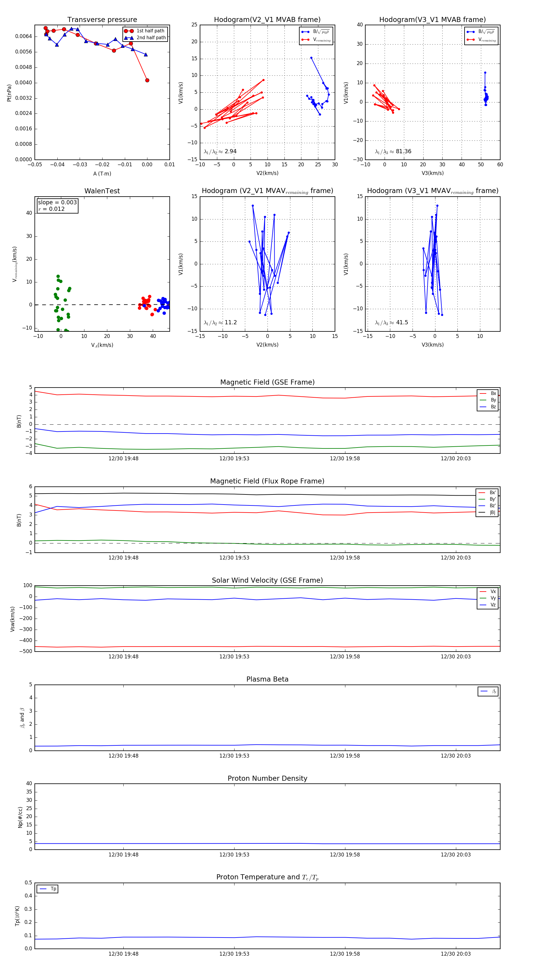The height and width of the screenshot is (980, 535).
Task: Click 'Hodogram (V2_V1 MVAV remaining frame)' title
Action: pos(267,191)
